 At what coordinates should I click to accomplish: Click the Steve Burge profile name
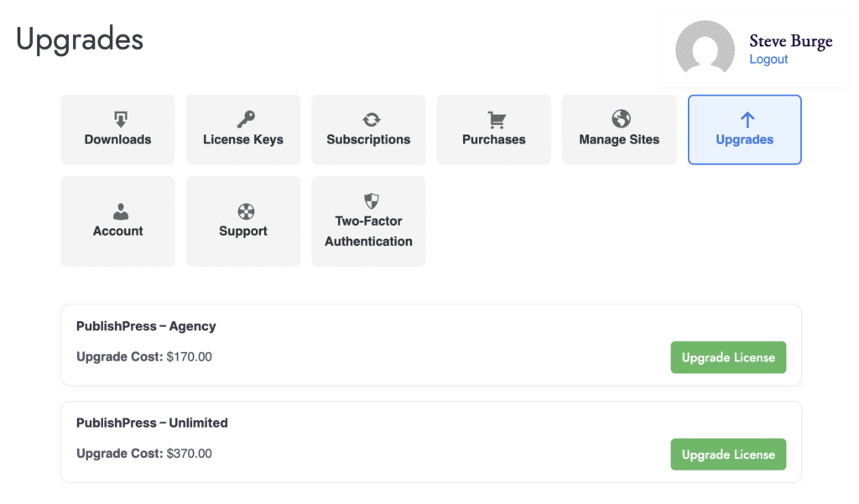(790, 41)
